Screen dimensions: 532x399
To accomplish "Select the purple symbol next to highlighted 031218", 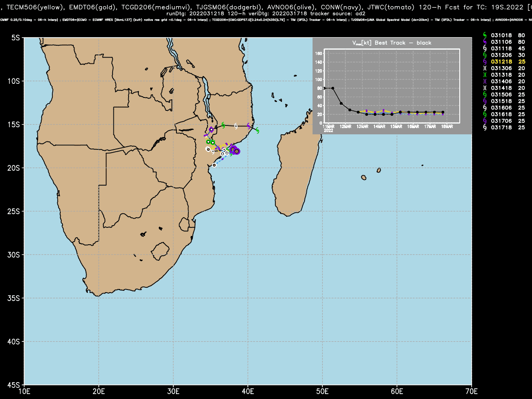I will coord(485,62).
